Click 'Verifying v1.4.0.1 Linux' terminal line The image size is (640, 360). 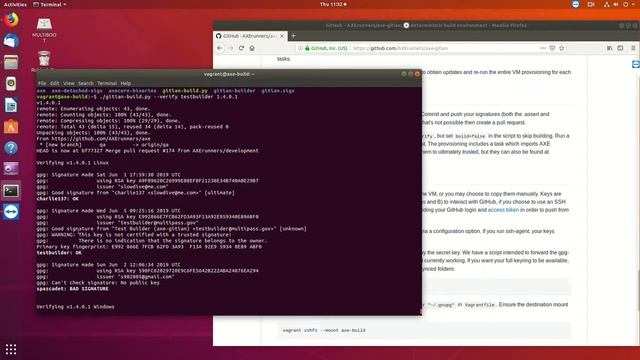click(73, 163)
